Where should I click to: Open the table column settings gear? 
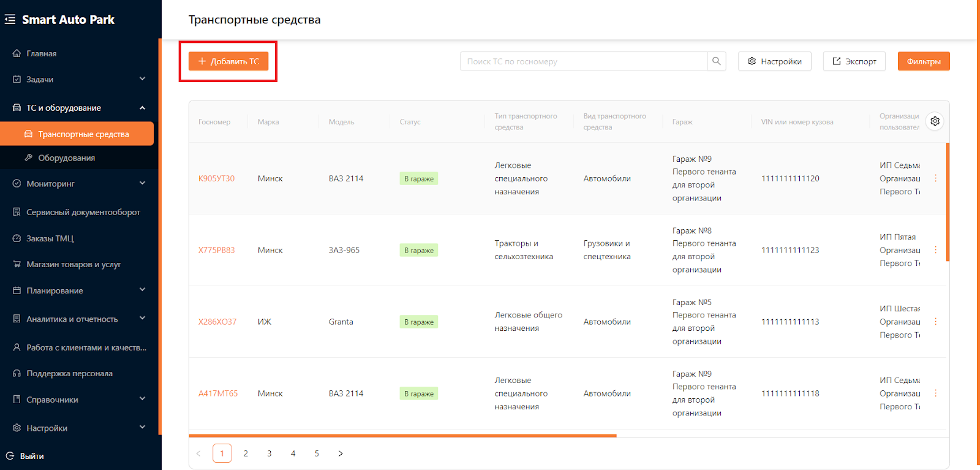click(935, 121)
